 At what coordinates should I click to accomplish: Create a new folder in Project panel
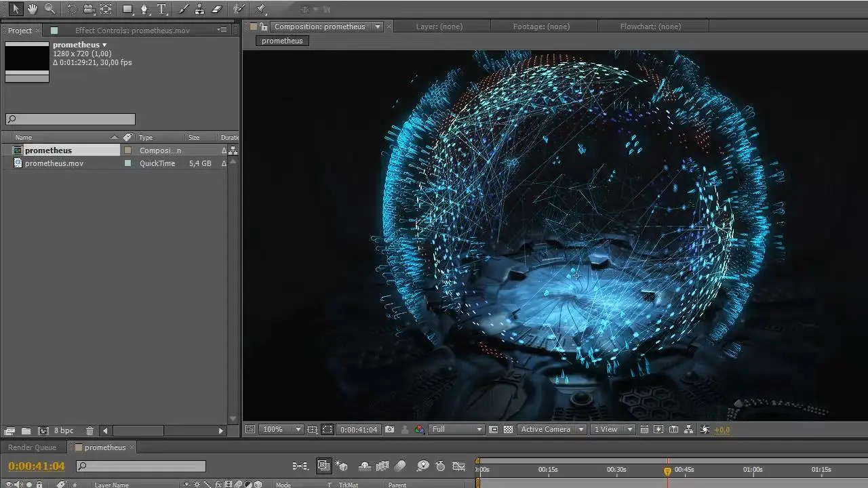point(26,430)
